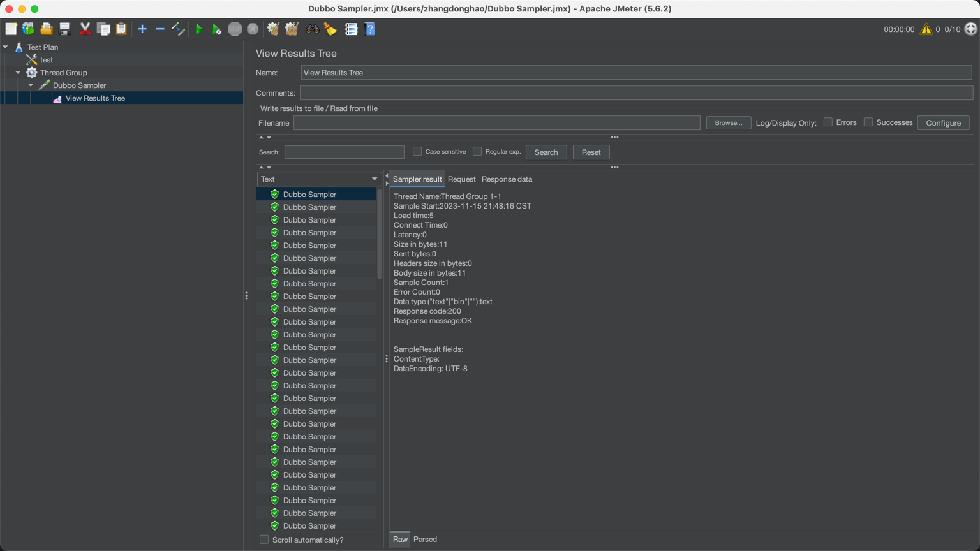Viewport: 980px width, 551px height.
Task: Expand all nodes with plus icon
Action: [142, 29]
